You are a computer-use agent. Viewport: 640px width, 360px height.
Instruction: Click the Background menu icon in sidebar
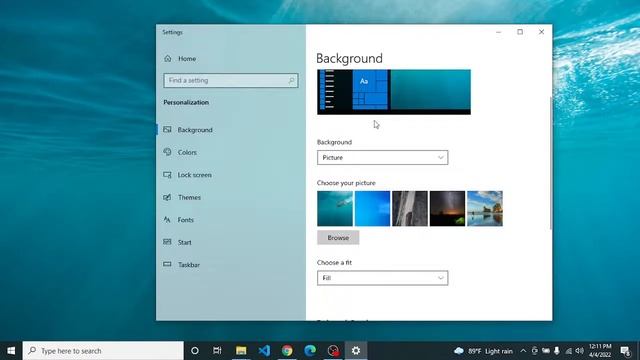click(x=167, y=129)
